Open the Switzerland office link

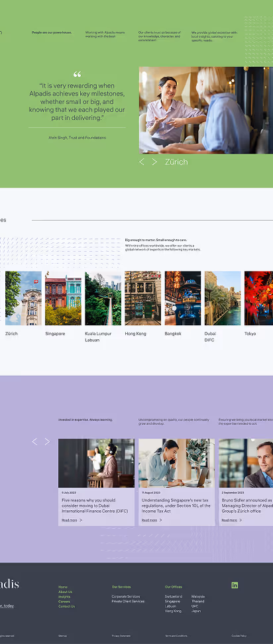tap(174, 596)
